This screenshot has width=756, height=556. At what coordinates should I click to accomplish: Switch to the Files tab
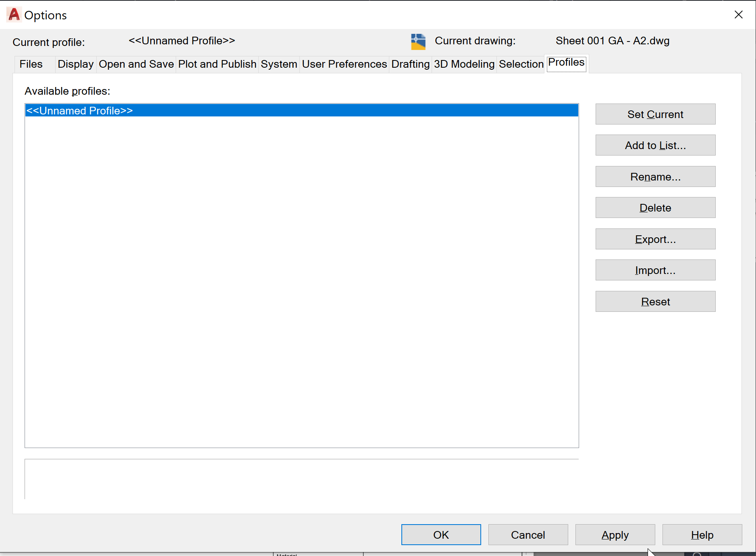pyautogui.click(x=31, y=64)
